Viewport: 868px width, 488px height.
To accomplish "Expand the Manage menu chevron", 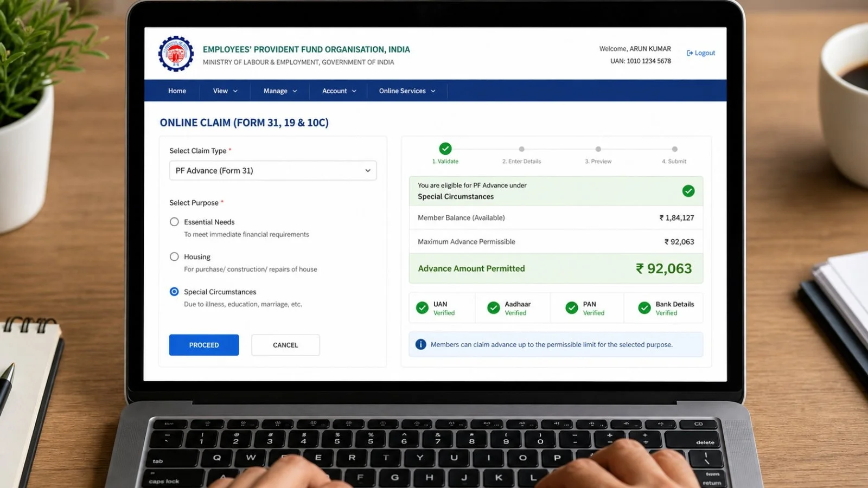I will coord(295,91).
